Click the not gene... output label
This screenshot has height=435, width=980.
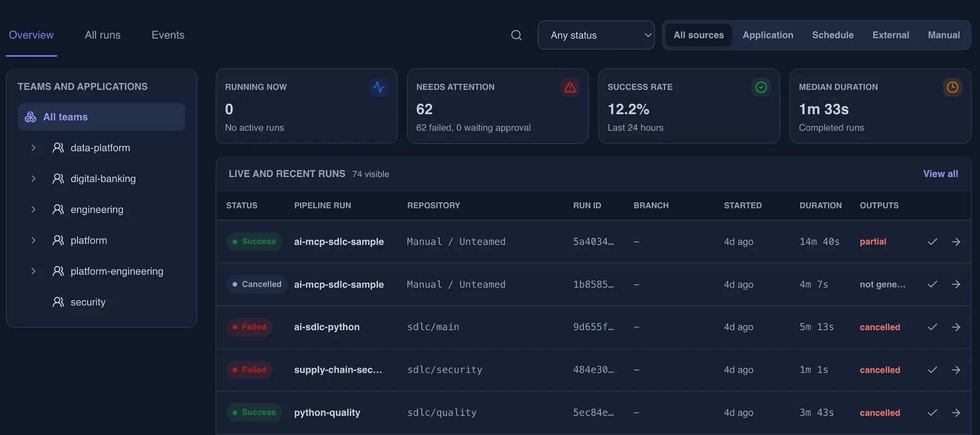point(883,284)
